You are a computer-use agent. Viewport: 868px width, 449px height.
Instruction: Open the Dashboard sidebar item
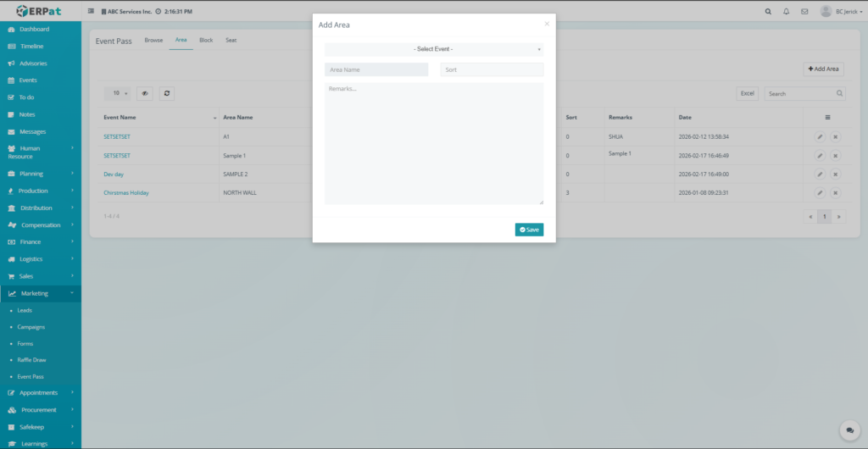[41, 30]
